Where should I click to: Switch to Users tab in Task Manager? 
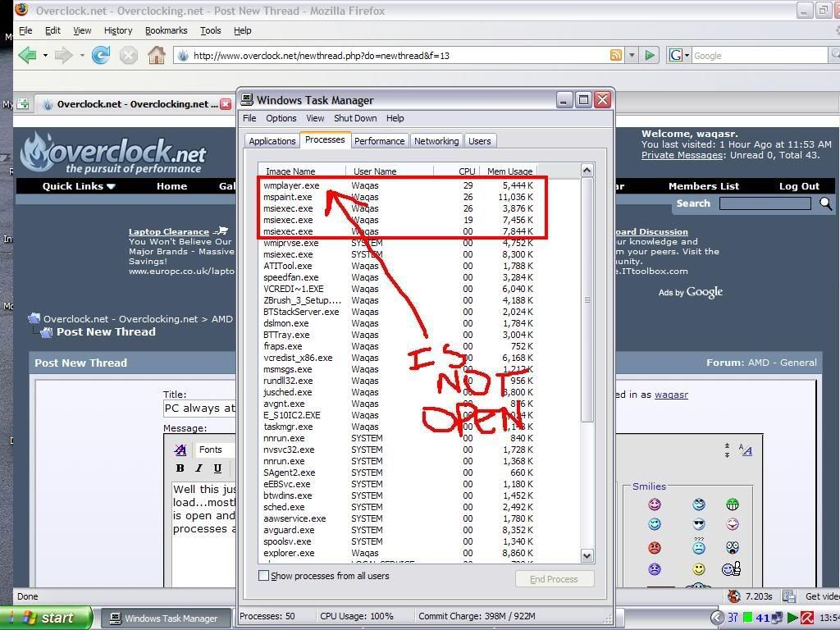[x=479, y=141]
